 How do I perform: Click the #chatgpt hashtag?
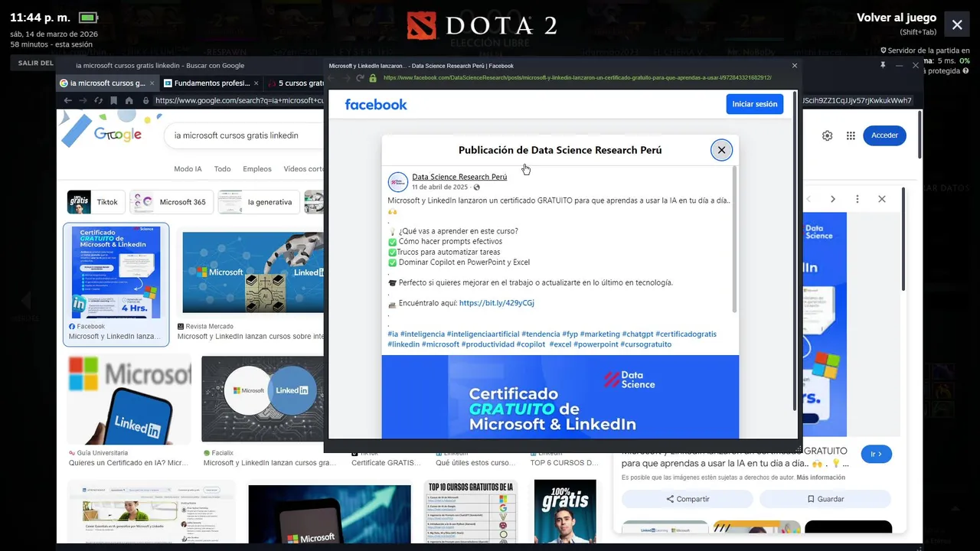click(638, 334)
